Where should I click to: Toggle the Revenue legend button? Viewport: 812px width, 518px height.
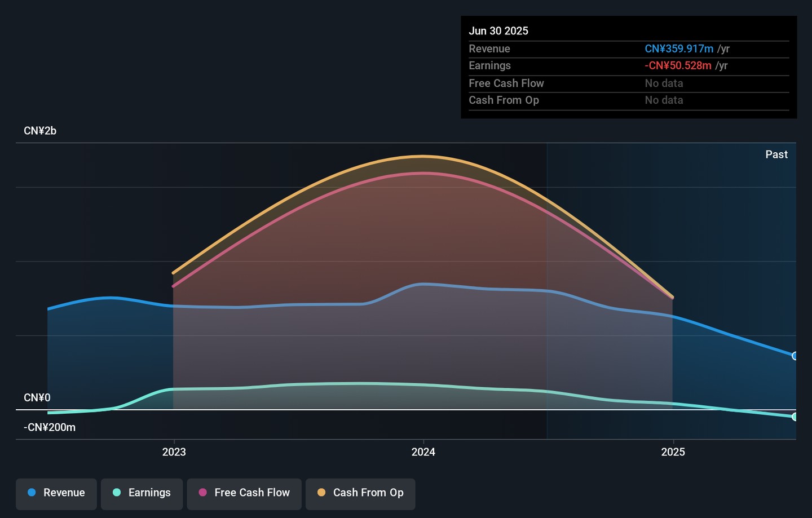click(x=56, y=493)
